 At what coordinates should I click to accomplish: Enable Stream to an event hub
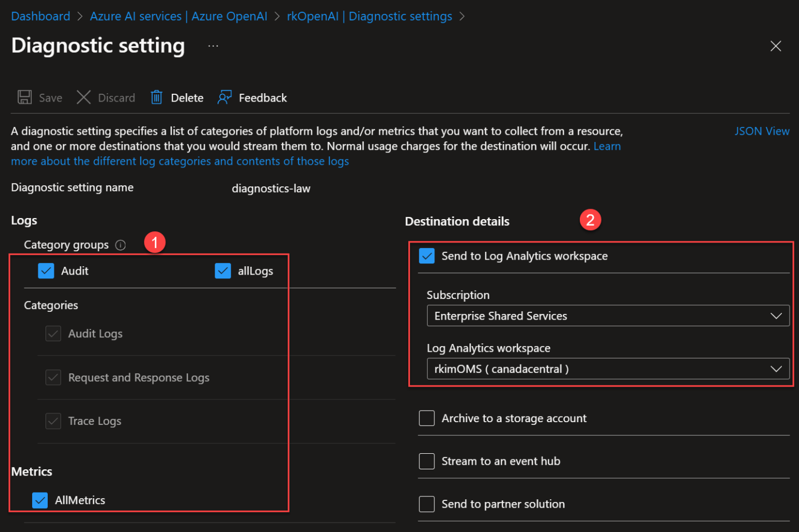(x=426, y=461)
